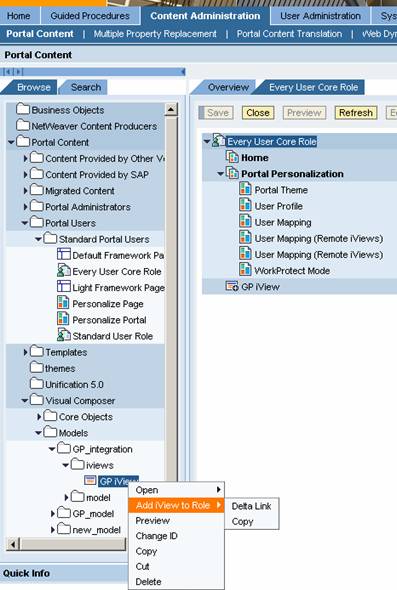
Task: Expand the Core Objects folder
Action: tap(39, 417)
